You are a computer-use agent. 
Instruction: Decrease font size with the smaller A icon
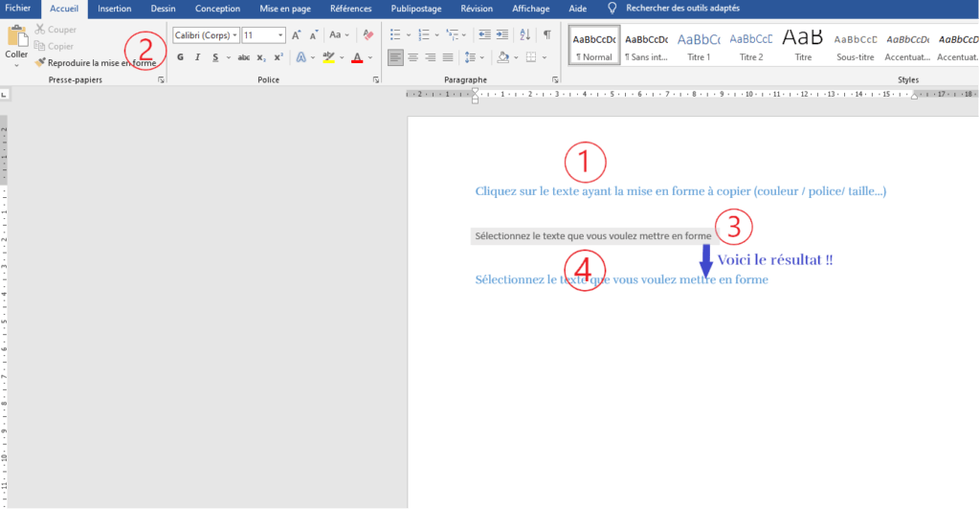coord(314,35)
